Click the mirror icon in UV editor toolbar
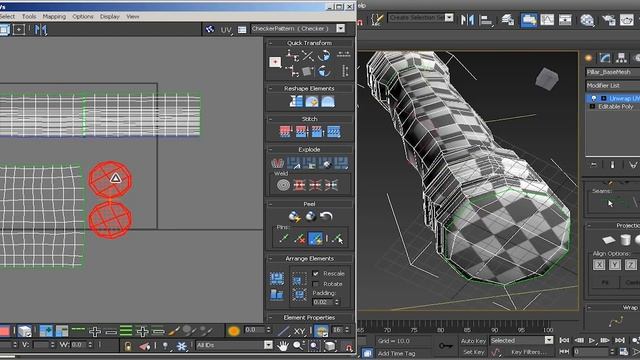Viewport: 640px width, 360px height. [x=41, y=29]
